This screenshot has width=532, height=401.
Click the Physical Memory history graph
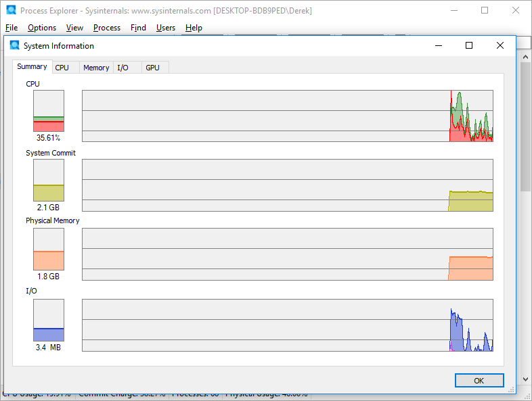[288, 254]
